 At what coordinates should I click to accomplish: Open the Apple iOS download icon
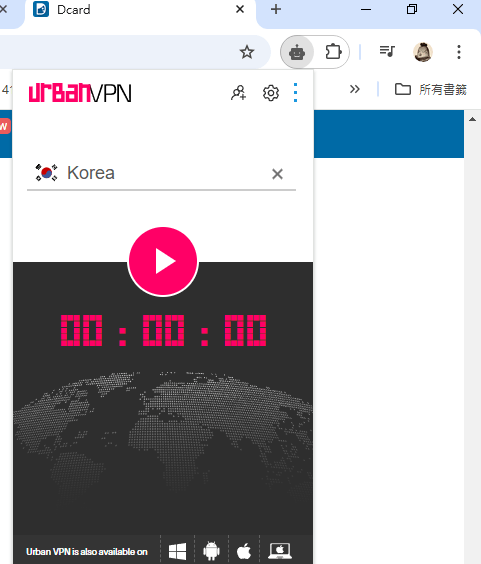pyautogui.click(x=244, y=551)
